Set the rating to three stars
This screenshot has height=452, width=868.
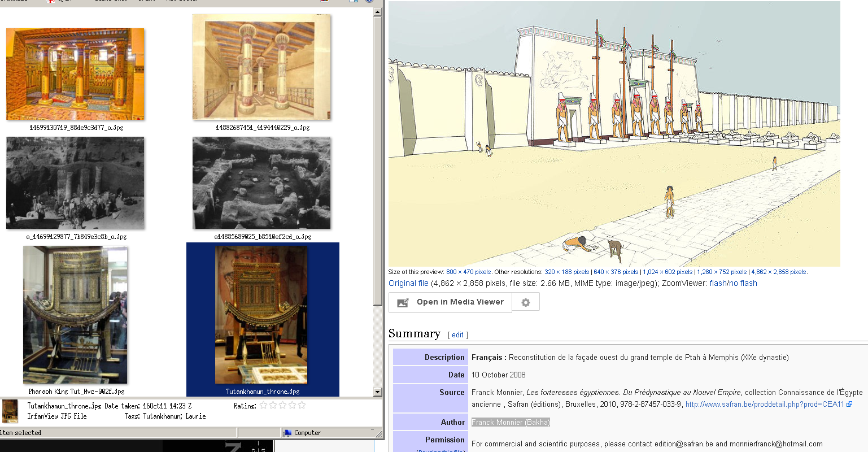pos(282,406)
